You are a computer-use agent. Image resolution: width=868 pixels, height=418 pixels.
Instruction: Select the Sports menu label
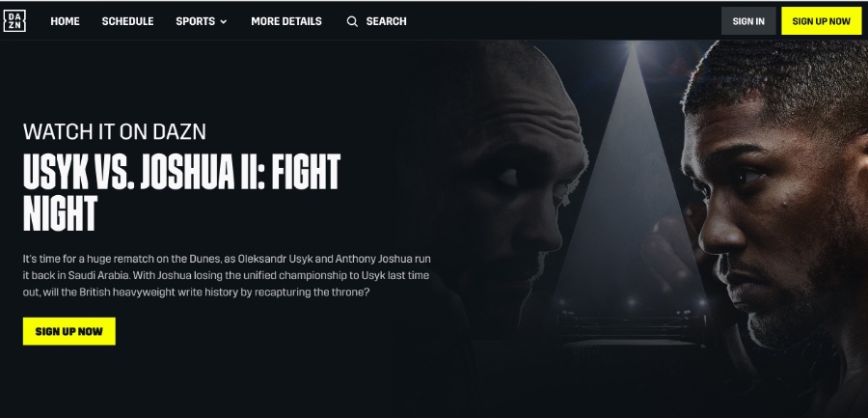pos(196,21)
